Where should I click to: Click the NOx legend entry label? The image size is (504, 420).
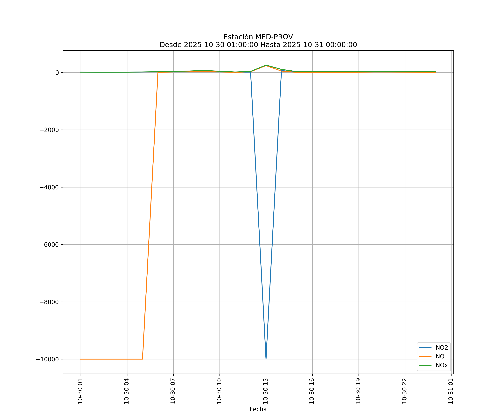click(442, 365)
